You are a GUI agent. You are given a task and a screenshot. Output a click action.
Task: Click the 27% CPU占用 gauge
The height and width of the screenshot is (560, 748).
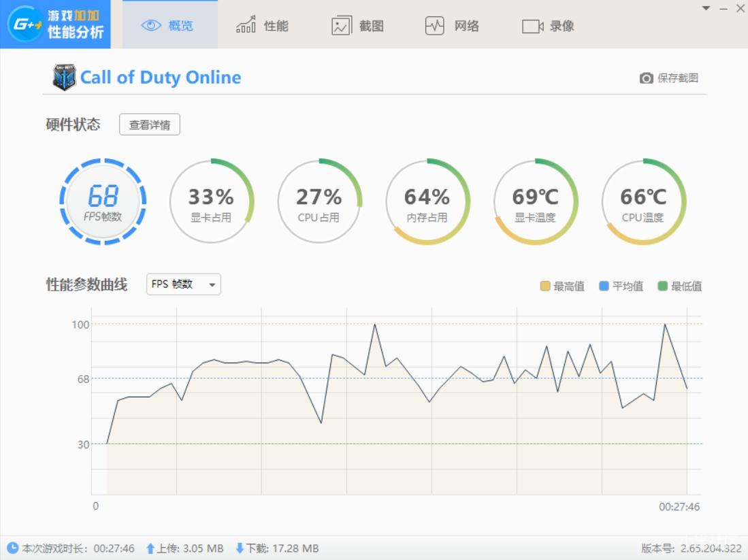(319, 202)
